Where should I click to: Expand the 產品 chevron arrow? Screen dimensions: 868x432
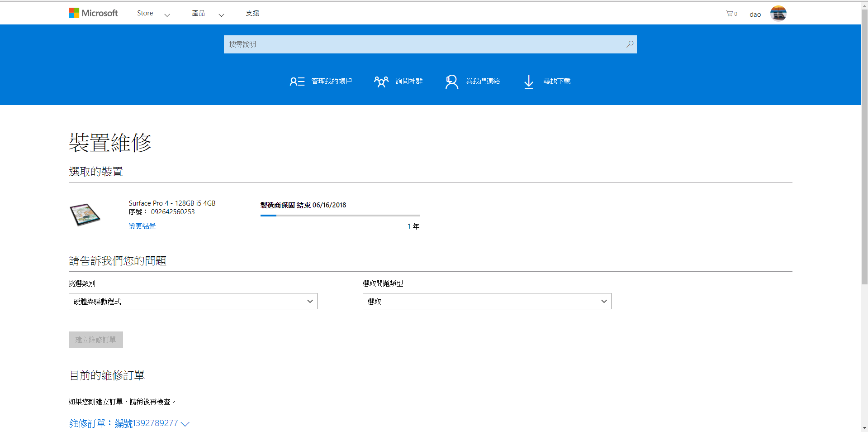pos(221,15)
